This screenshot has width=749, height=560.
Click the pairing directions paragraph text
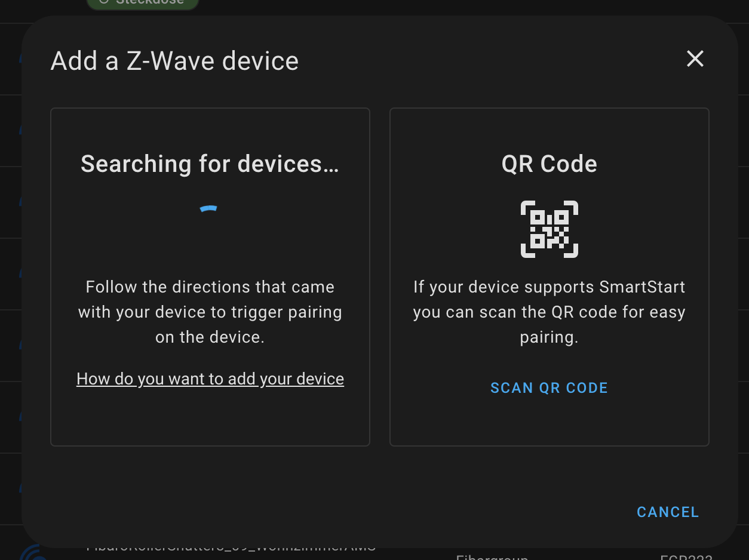click(210, 312)
